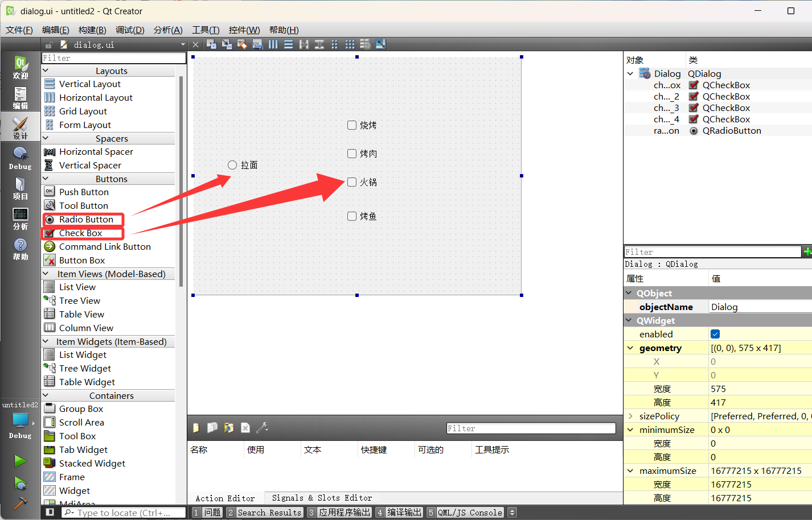Add dynamic property with green plus
Image resolution: width=812 pixels, height=520 pixels.
coord(807,251)
